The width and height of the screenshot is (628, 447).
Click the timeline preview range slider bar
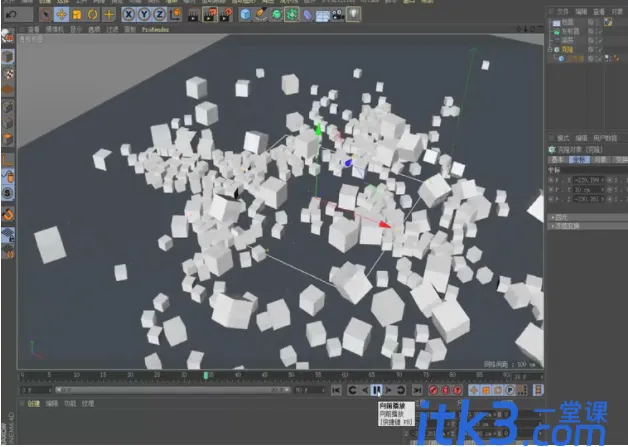click(x=173, y=390)
